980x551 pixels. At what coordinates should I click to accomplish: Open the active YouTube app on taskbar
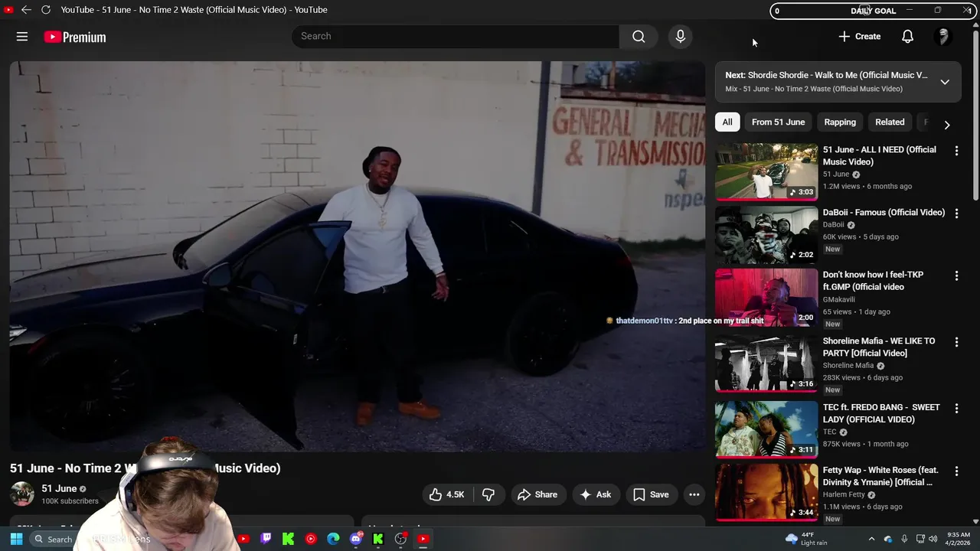coord(423,539)
